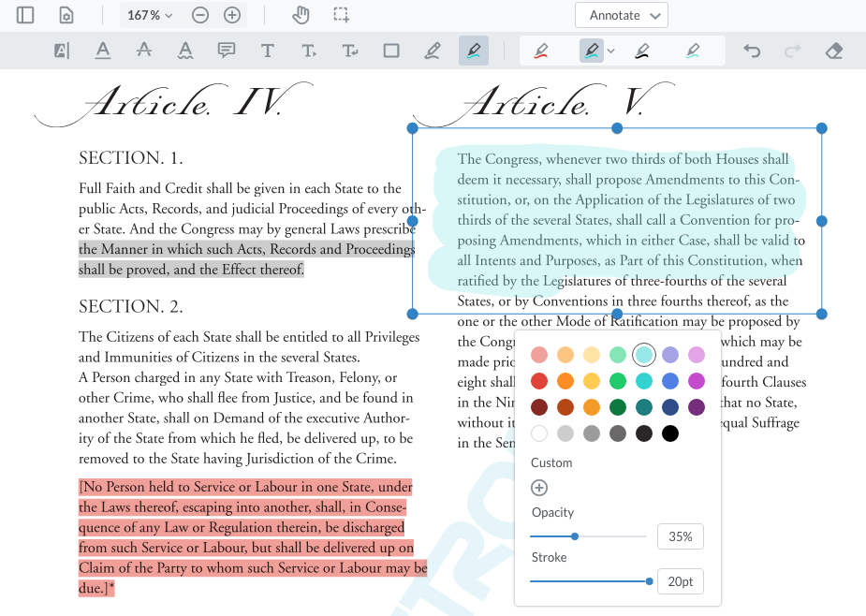Click the 35% opacity input field
The height and width of the screenshot is (616, 866).
tap(681, 536)
